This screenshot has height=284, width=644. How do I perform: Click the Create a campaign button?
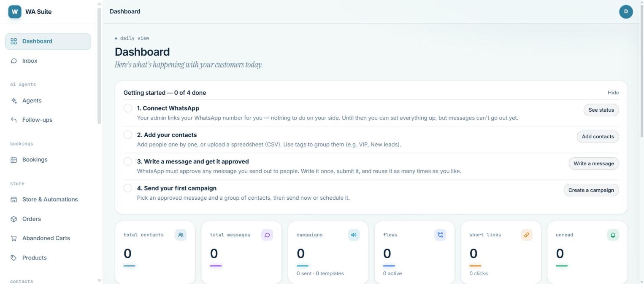tap(591, 190)
